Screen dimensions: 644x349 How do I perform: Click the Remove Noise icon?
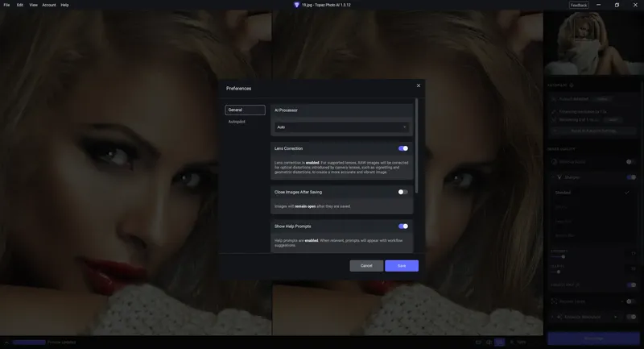point(554,162)
